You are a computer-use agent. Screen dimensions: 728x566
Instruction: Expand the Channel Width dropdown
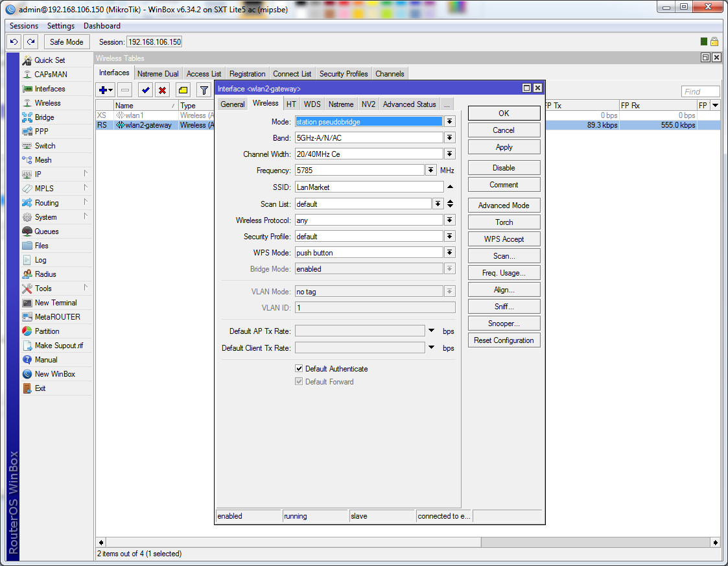[x=450, y=154]
